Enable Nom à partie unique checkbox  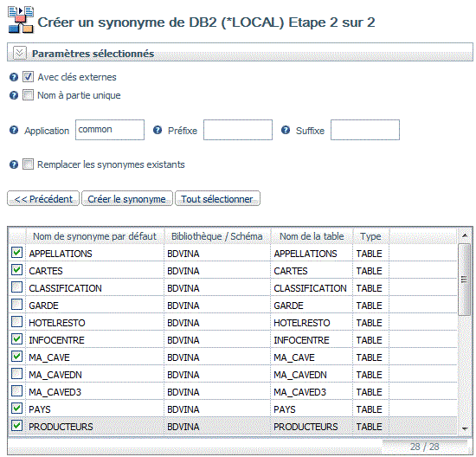pos(28,95)
